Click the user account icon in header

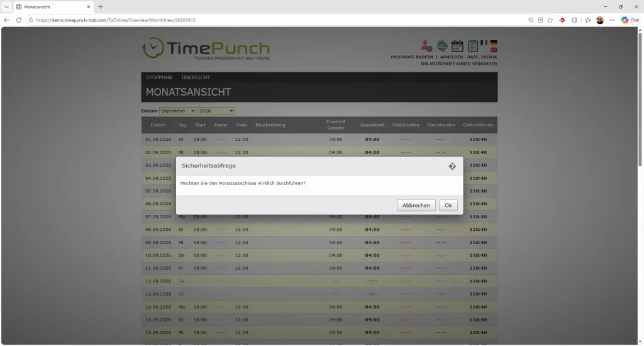(x=426, y=46)
